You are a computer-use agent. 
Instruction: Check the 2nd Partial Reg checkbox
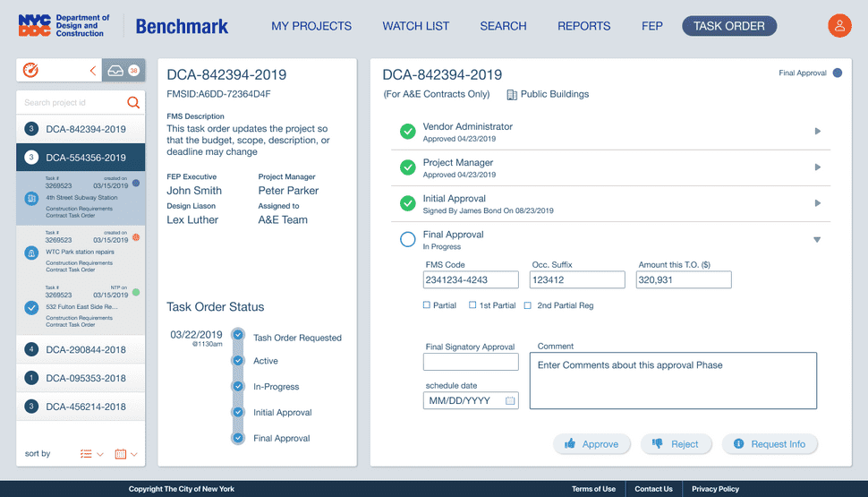click(528, 305)
